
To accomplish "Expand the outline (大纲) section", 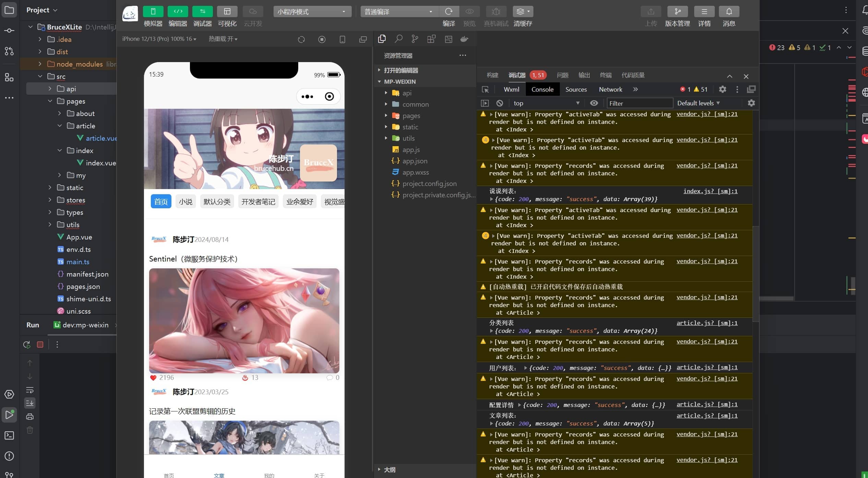I will coord(425,469).
